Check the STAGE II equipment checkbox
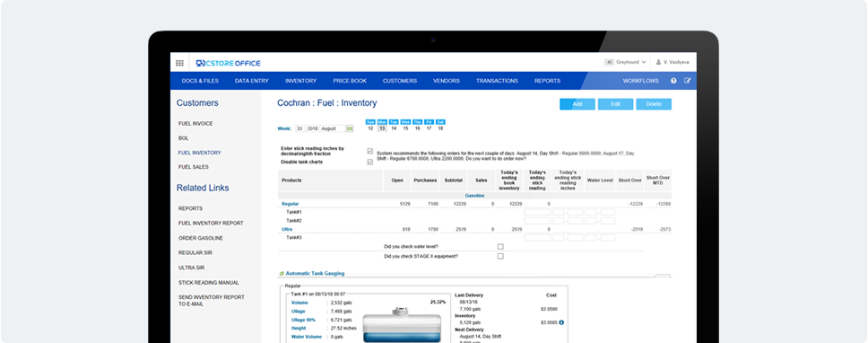868x343 pixels. click(500, 257)
